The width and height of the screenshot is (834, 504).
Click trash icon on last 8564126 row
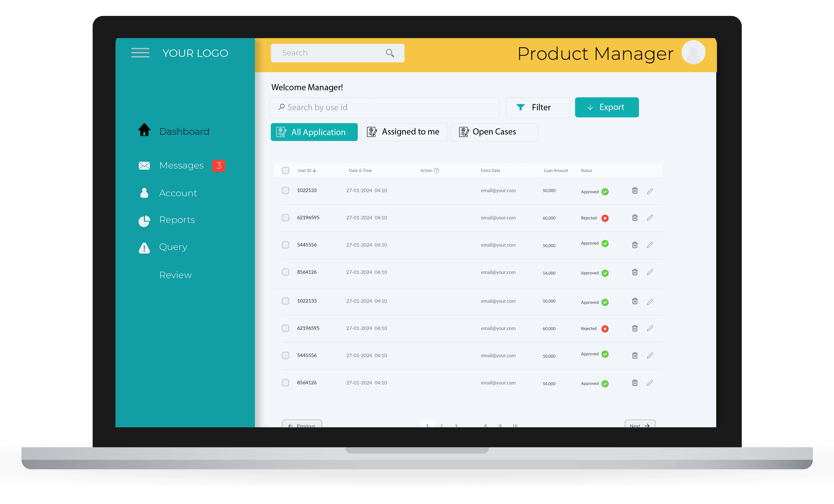pos(635,383)
